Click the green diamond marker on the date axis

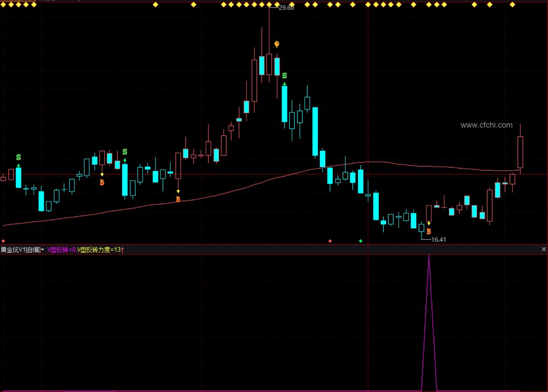[x=361, y=241]
